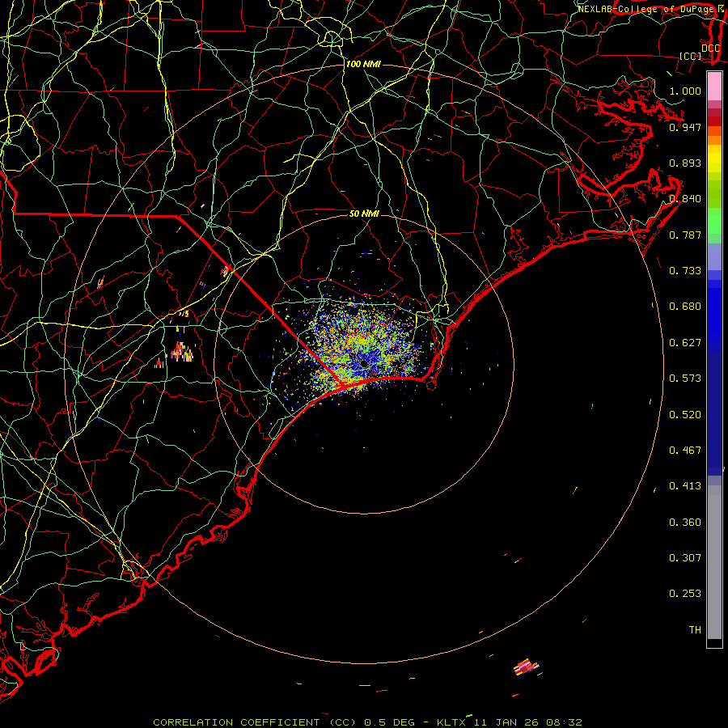The height and width of the screenshot is (728, 728).
Task: Click the 0.5 DEG elevation text
Action: (389, 722)
